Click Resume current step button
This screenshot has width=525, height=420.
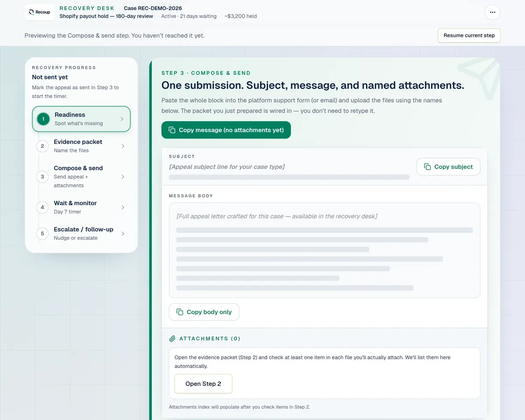469,35
